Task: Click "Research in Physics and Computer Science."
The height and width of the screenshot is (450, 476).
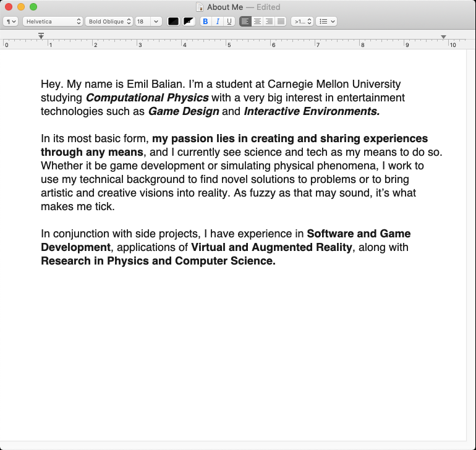Action: pos(158,261)
